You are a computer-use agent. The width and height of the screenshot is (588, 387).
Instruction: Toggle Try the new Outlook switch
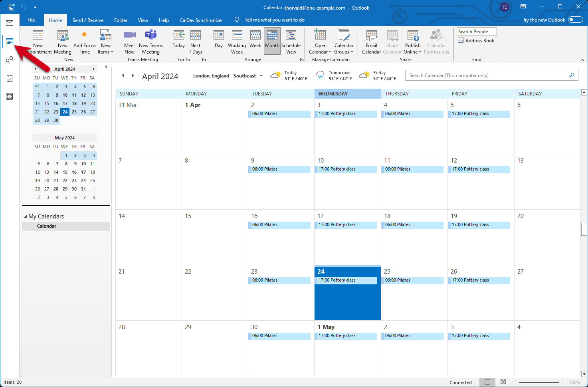coord(576,20)
